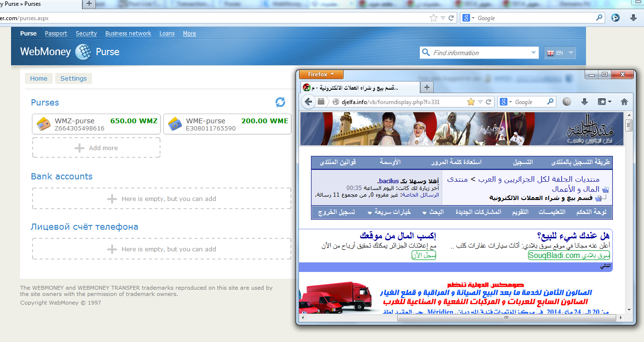Open the orange Firefox application menu

[321, 74]
